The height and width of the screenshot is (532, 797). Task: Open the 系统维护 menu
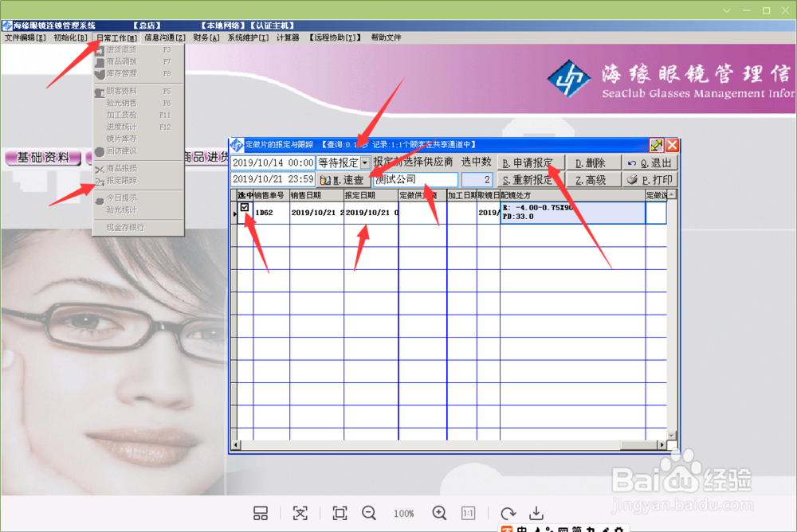pos(248,37)
